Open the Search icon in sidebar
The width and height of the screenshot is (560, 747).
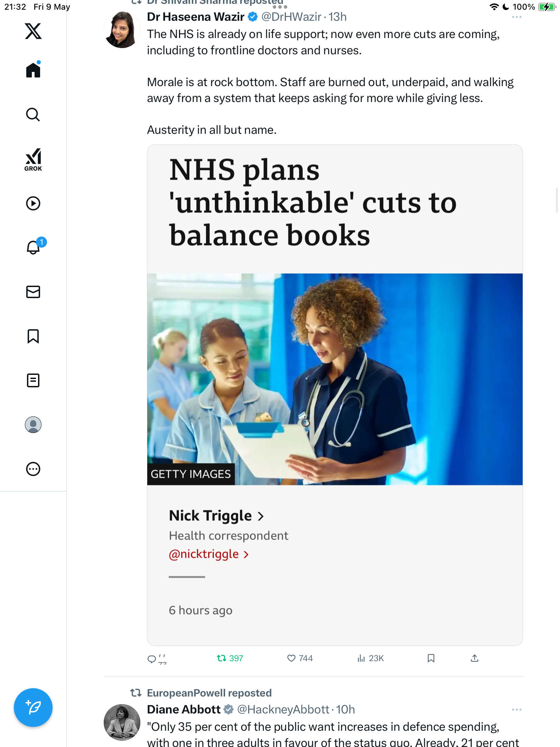[x=33, y=114]
